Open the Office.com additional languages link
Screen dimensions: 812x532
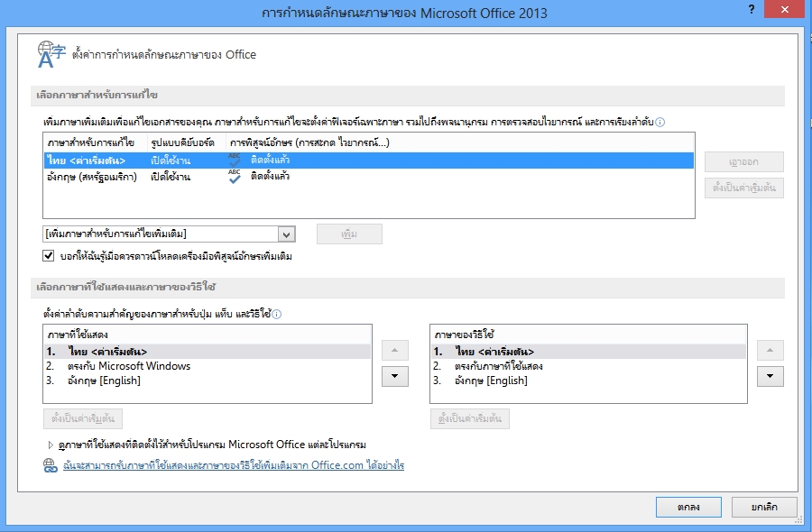[234, 465]
